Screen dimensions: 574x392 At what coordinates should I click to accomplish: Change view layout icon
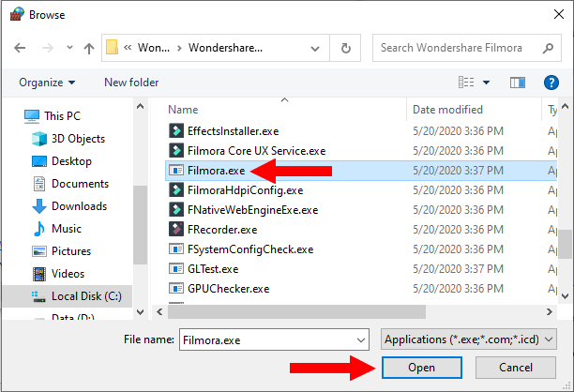point(466,83)
